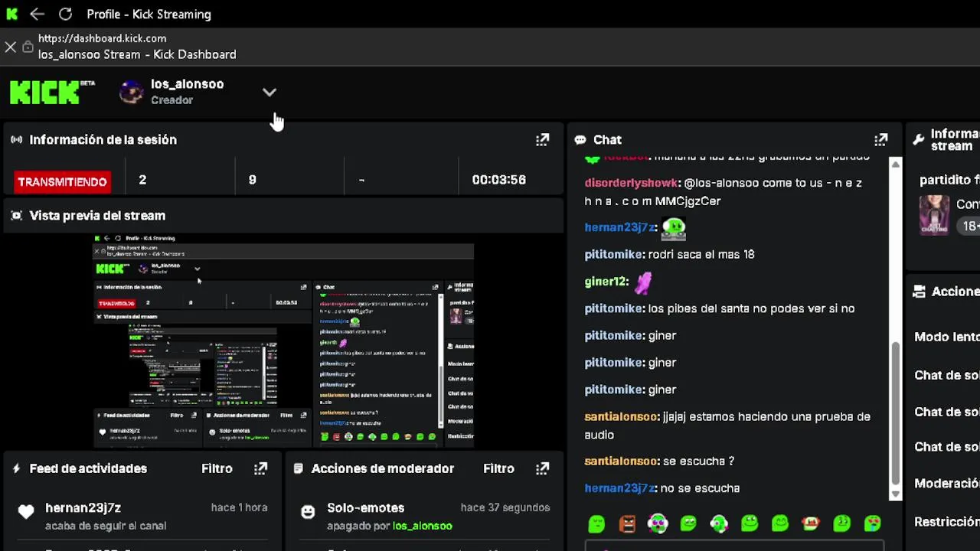Click the dashboard.kick.com address text
980x551 pixels.
[x=102, y=38]
